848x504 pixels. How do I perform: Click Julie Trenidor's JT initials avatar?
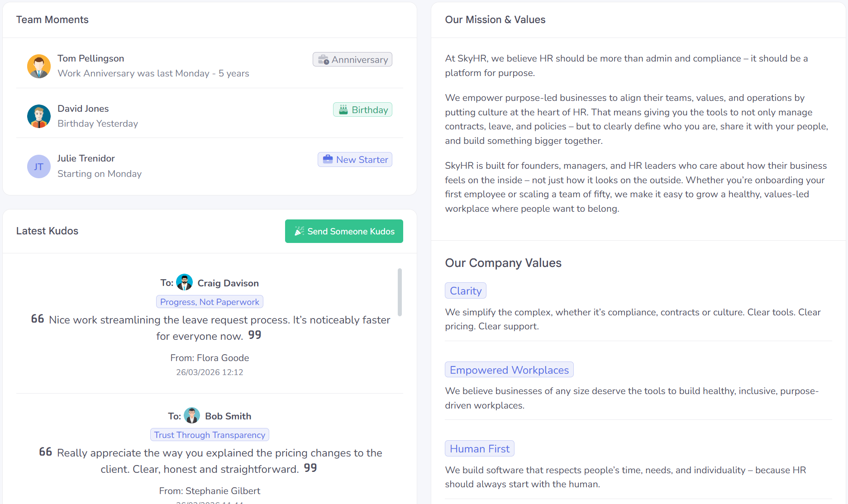39,166
